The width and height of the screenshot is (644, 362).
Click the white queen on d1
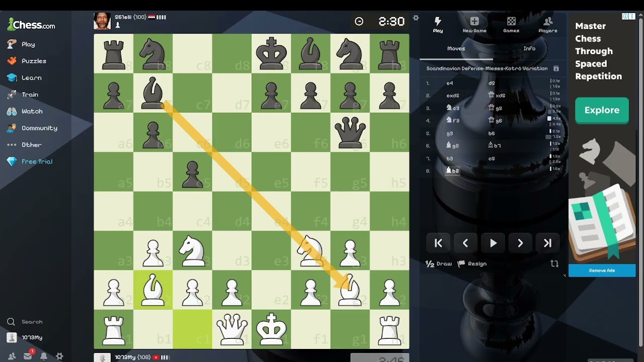point(231,329)
